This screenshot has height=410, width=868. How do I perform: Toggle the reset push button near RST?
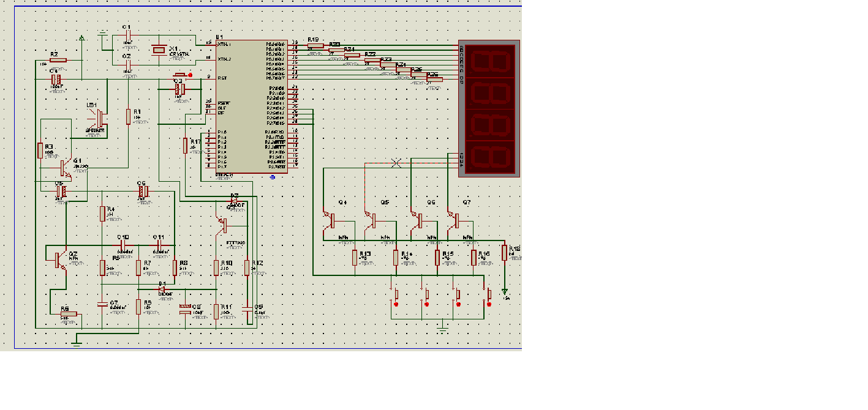pyautogui.click(x=179, y=75)
